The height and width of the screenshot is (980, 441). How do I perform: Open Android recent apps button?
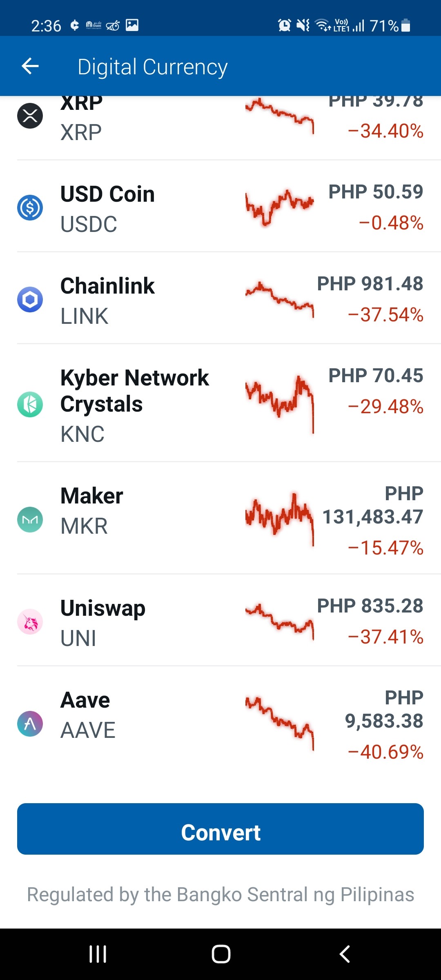pos(98,954)
